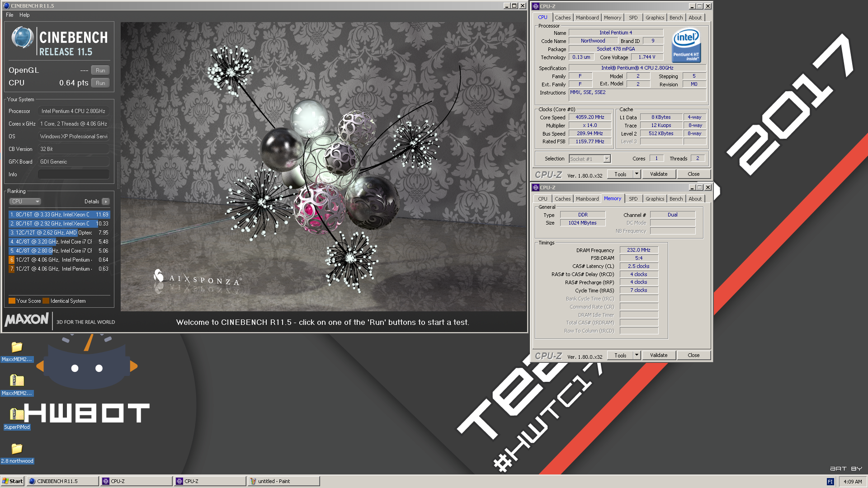The image size is (868, 488).
Task: Click the upper CPU-Z title bar icon
Action: (536, 6)
